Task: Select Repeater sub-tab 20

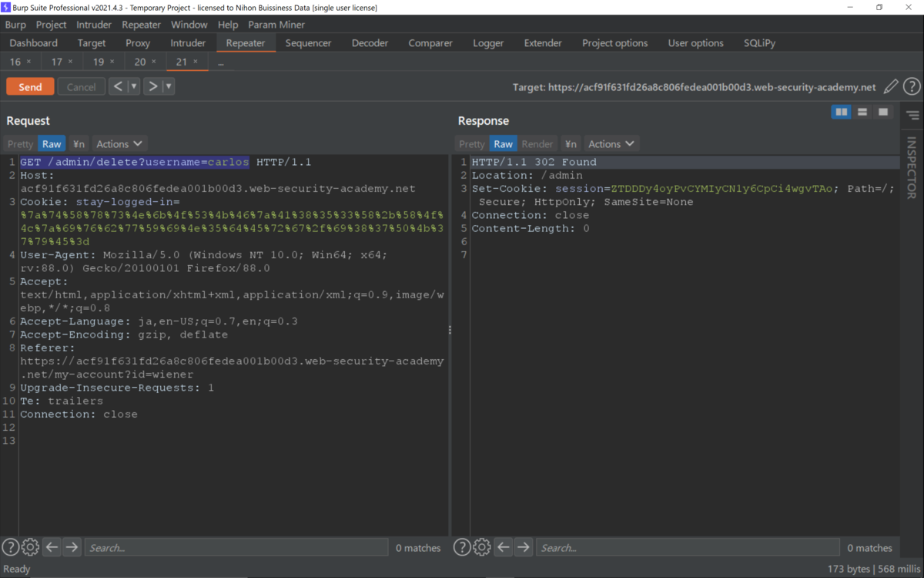Action: 139,62
